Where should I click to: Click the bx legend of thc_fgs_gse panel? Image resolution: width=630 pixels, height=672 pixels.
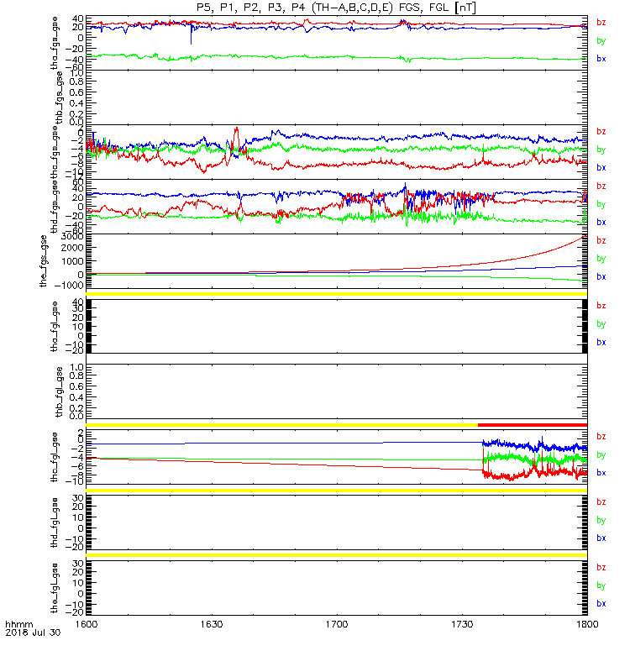[601, 167]
